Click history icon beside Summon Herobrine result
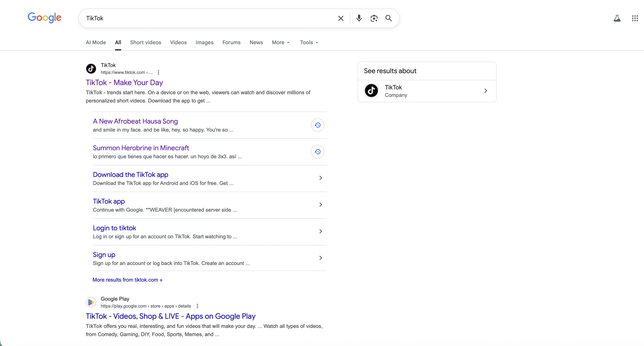Screen dimensions: 644x346 317,152
